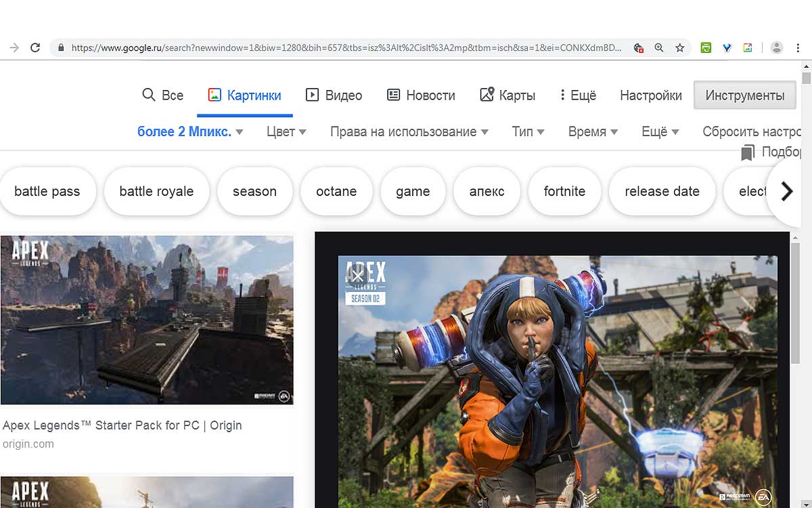Close the image preview with the X
Viewport: 812px width, 508px height.
[x=357, y=276]
